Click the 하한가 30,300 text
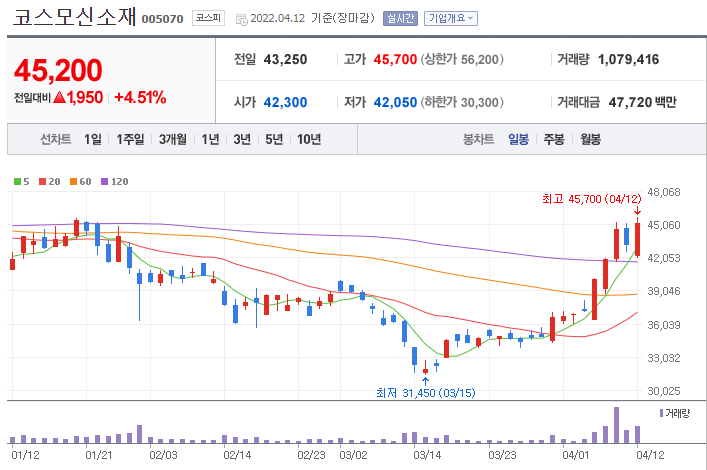The height and width of the screenshot is (470, 707). pos(462,102)
